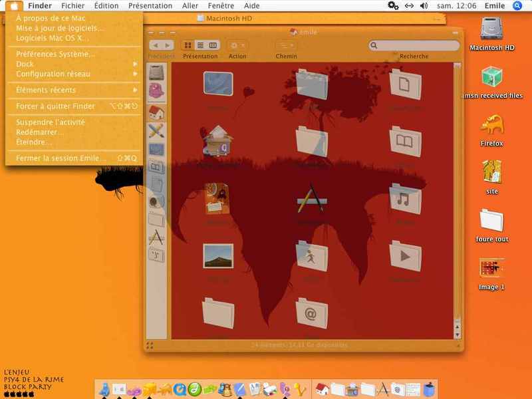Open the Macintosh HD desktop drive icon
532x399 pixels.
(x=491, y=29)
